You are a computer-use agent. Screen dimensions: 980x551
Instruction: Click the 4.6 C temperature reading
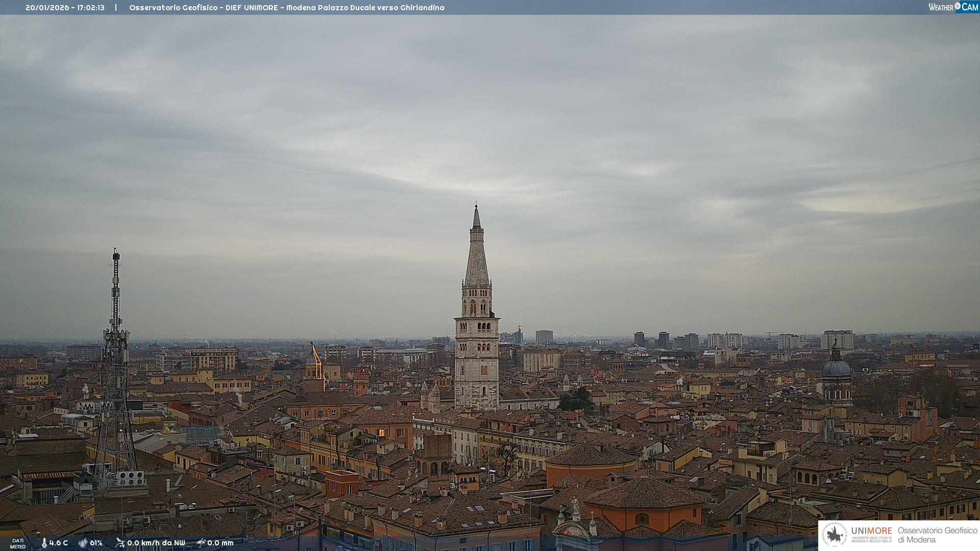(x=58, y=543)
